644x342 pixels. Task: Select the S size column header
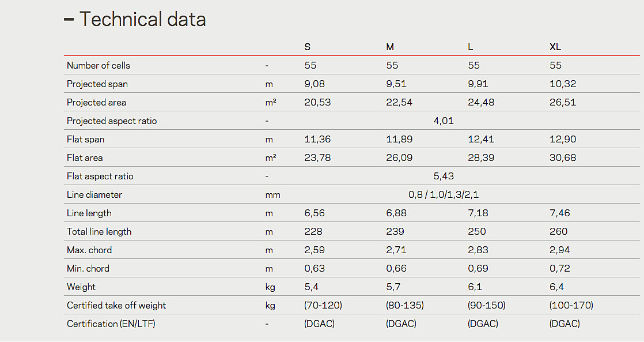(x=307, y=47)
